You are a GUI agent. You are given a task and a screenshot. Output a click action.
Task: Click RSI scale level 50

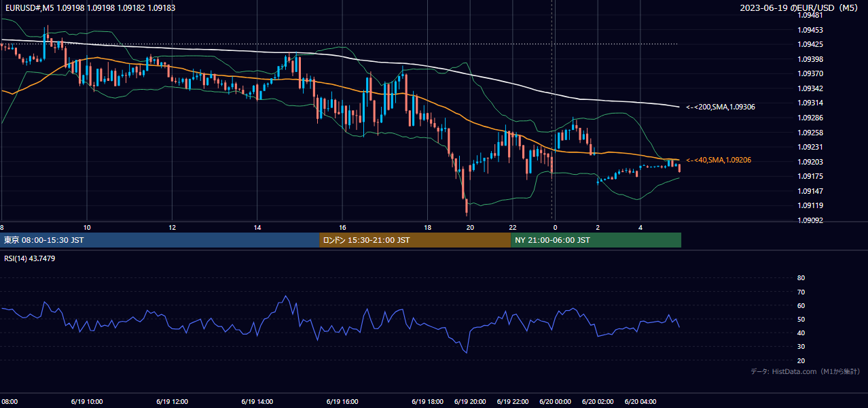click(x=801, y=319)
